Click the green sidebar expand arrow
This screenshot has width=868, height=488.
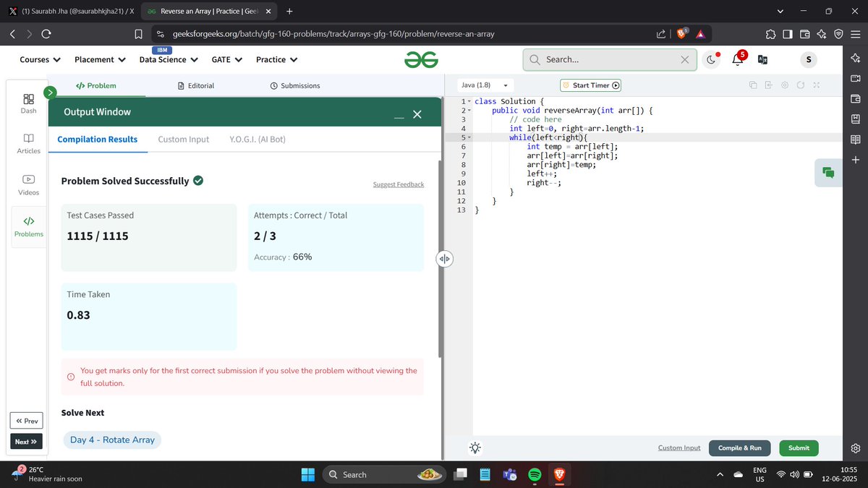tap(50, 93)
